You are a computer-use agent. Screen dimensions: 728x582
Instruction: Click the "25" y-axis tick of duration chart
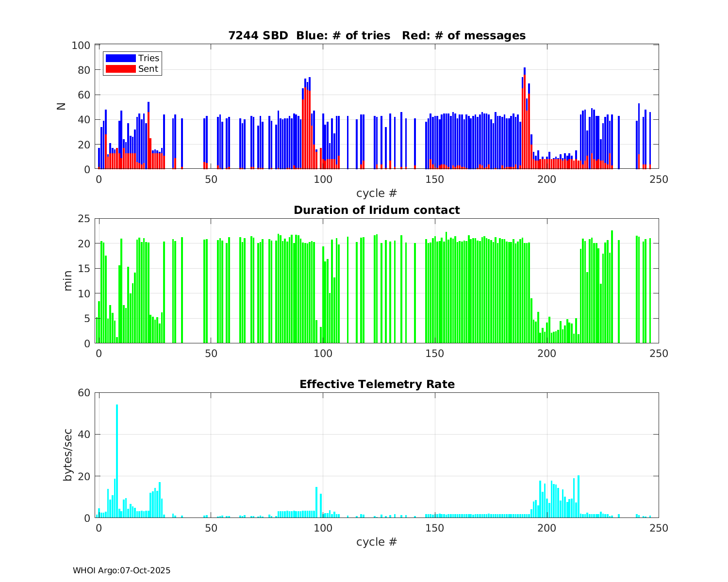[84, 219]
